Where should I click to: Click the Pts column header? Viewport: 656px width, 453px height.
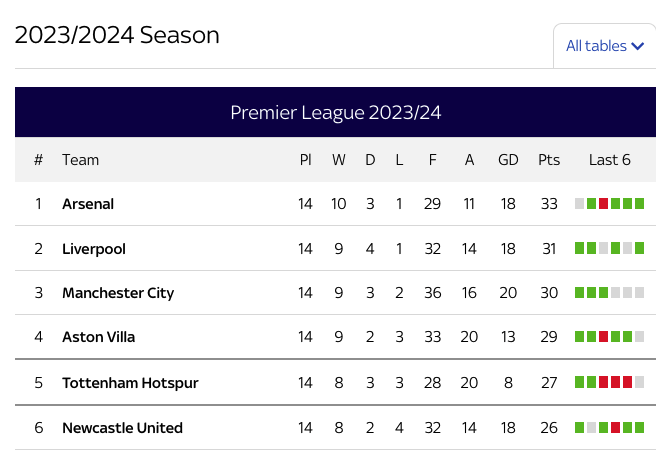click(549, 160)
